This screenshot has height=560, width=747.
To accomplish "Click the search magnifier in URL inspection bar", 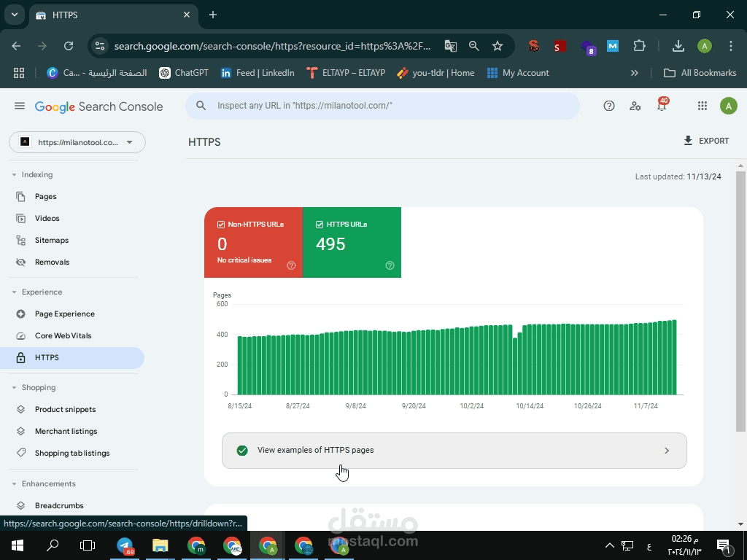I will pos(201,106).
